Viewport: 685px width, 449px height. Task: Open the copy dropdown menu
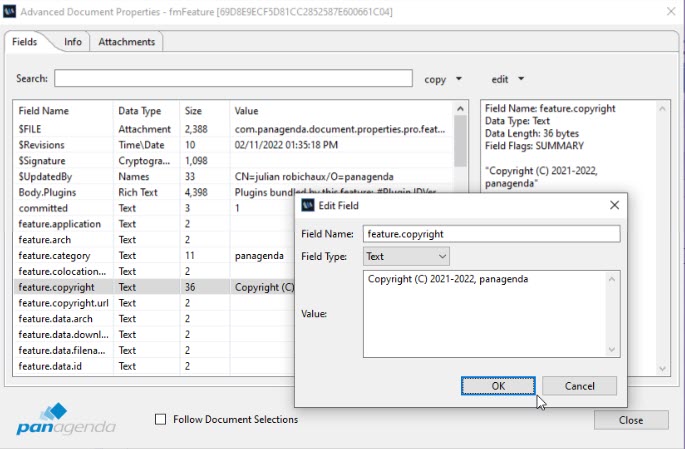pyautogui.click(x=443, y=79)
